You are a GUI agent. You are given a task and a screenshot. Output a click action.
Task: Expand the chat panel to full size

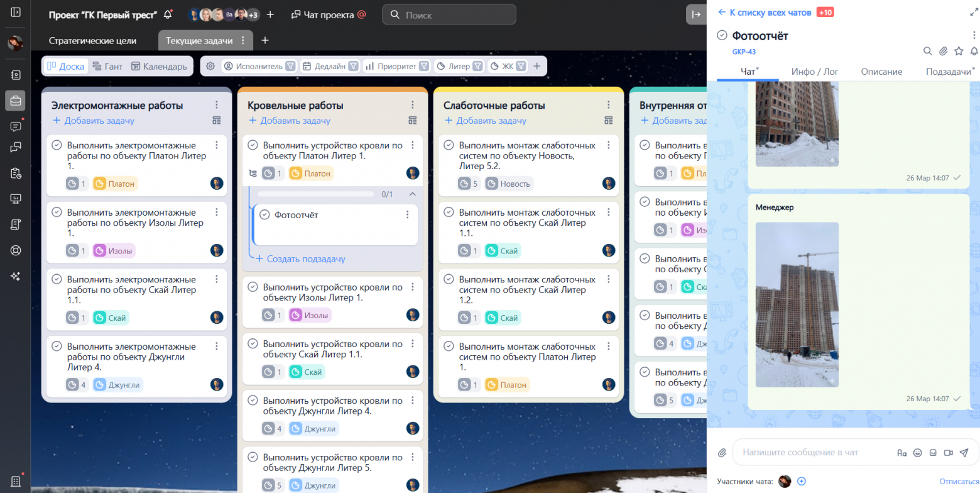coord(974,12)
